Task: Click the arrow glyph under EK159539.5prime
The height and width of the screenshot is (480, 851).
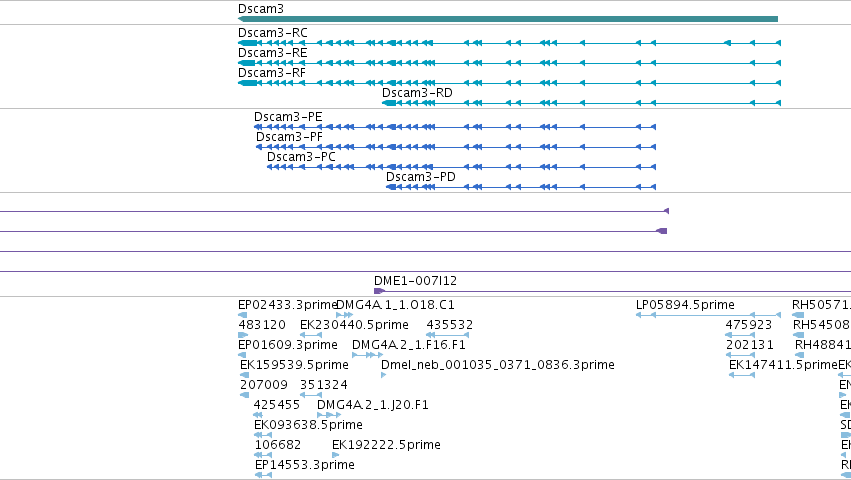Action: [x=244, y=375]
